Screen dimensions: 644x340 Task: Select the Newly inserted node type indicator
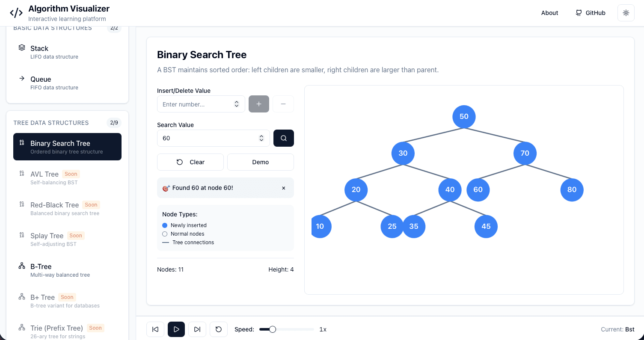point(165,225)
